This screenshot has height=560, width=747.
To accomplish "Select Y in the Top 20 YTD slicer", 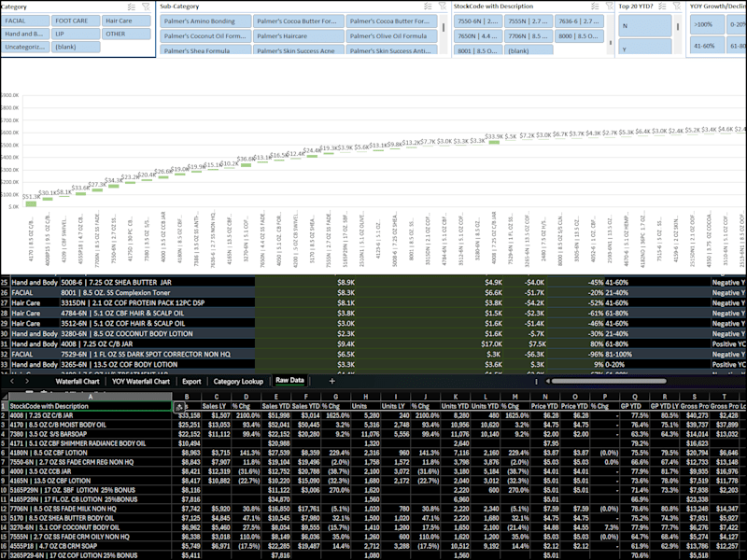I will coord(645,47).
